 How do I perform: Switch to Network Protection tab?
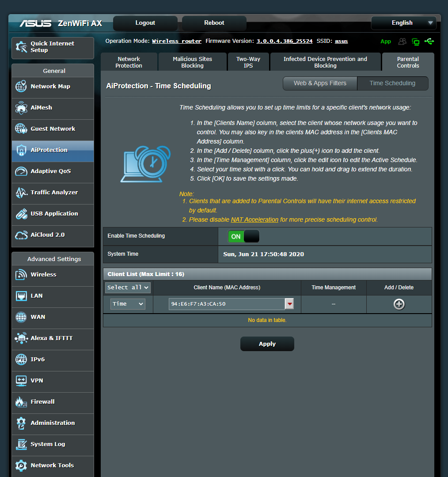[129, 62]
